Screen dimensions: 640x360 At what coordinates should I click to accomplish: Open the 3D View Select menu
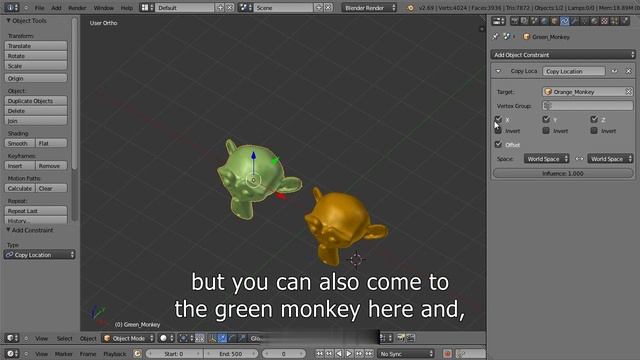pyautogui.click(x=64, y=338)
